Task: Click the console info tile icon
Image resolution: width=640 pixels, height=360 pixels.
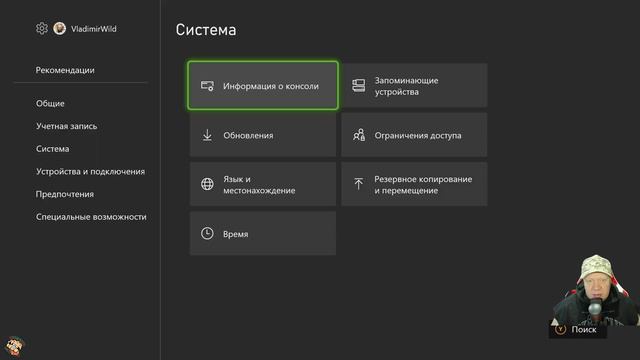Action: point(207,86)
